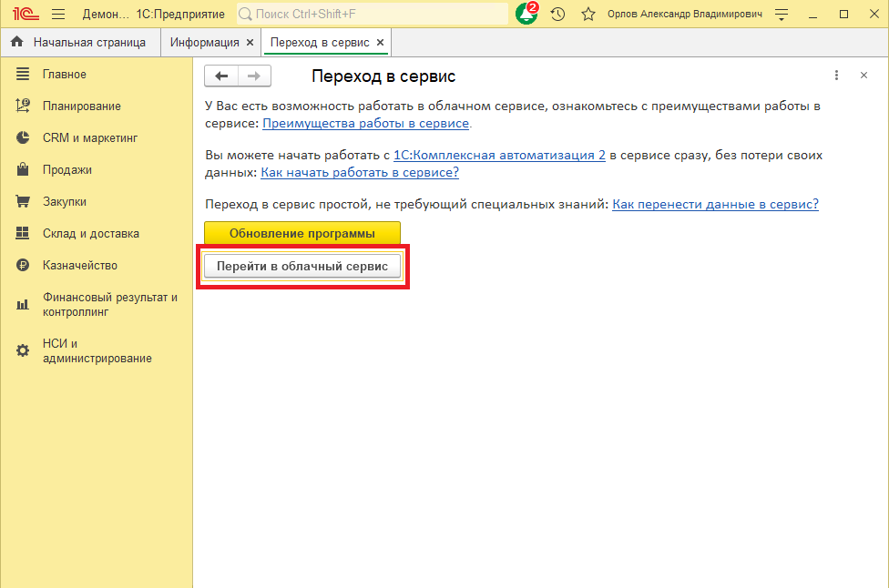Open link Преимущества работы в сервисе
The image size is (889, 588).
point(365,123)
